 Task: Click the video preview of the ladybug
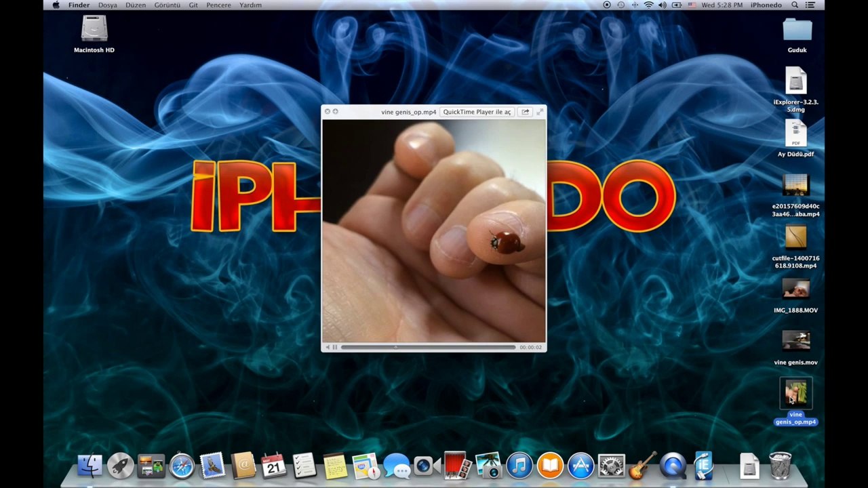point(434,230)
